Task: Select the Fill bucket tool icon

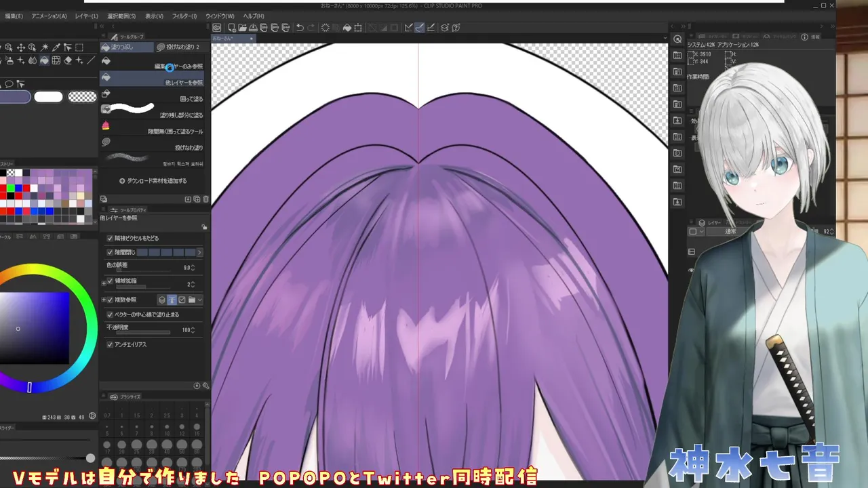Action: [44, 60]
